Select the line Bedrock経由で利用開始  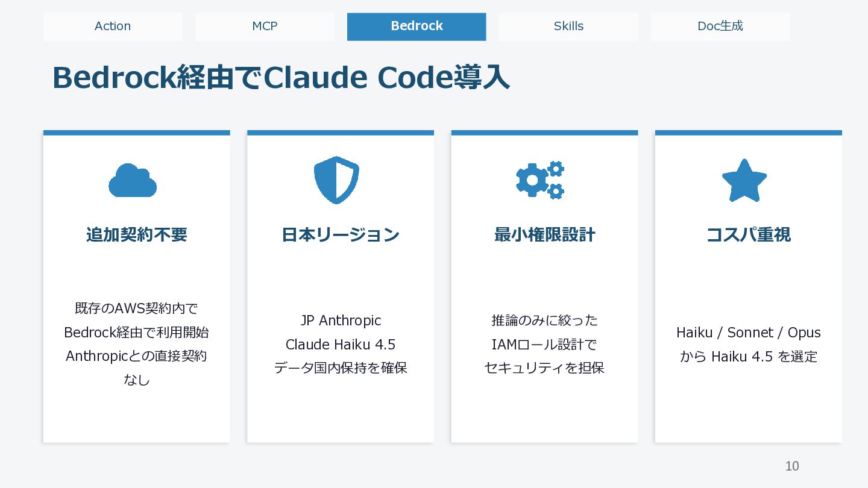click(136, 333)
